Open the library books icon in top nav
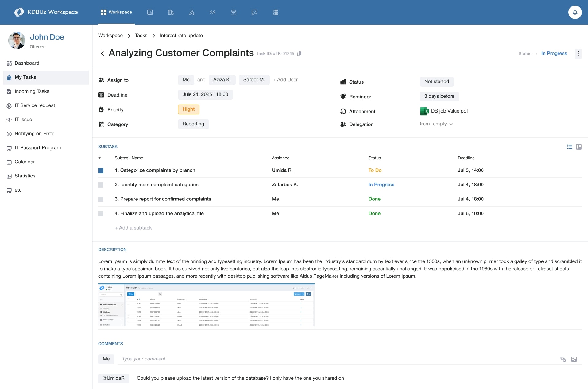The image size is (588, 389). 171,12
